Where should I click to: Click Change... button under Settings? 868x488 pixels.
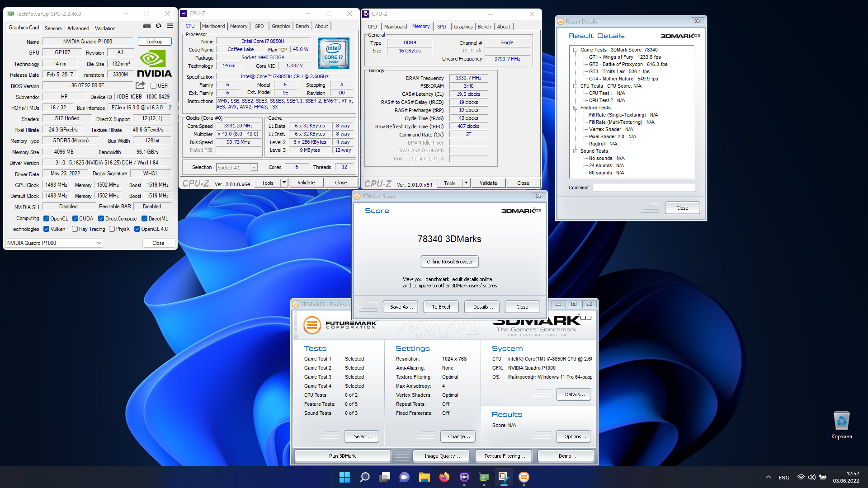click(459, 436)
